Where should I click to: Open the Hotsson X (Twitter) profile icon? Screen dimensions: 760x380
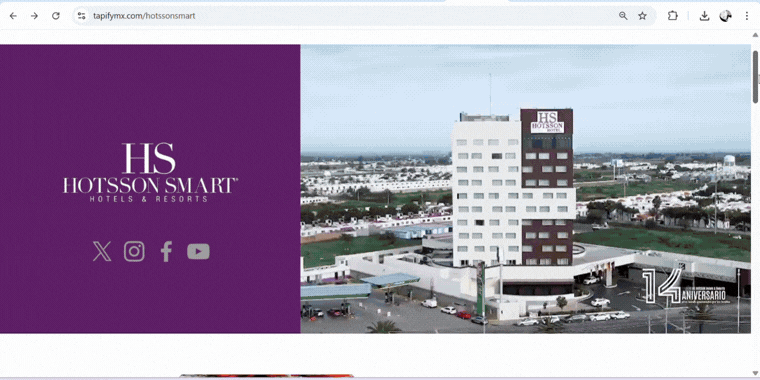pyautogui.click(x=102, y=252)
